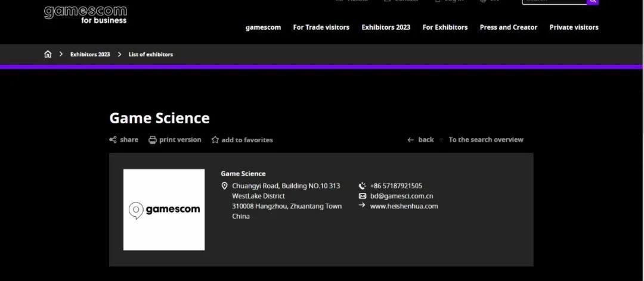Open the Private visitors menu
The height and width of the screenshot is (281, 644).
[574, 27]
